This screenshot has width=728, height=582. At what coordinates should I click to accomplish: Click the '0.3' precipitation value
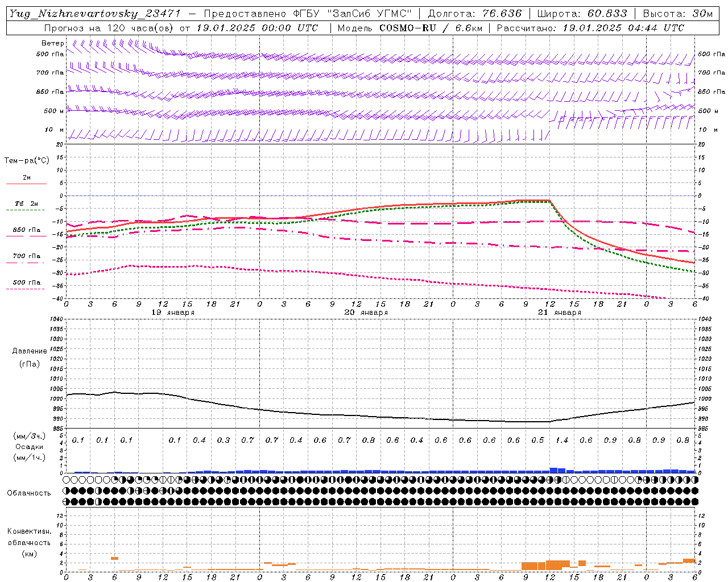[x=224, y=440]
